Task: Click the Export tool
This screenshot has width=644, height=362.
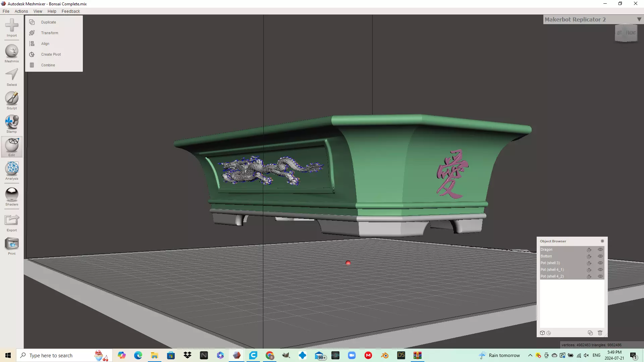Action: click(x=12, y=223)
